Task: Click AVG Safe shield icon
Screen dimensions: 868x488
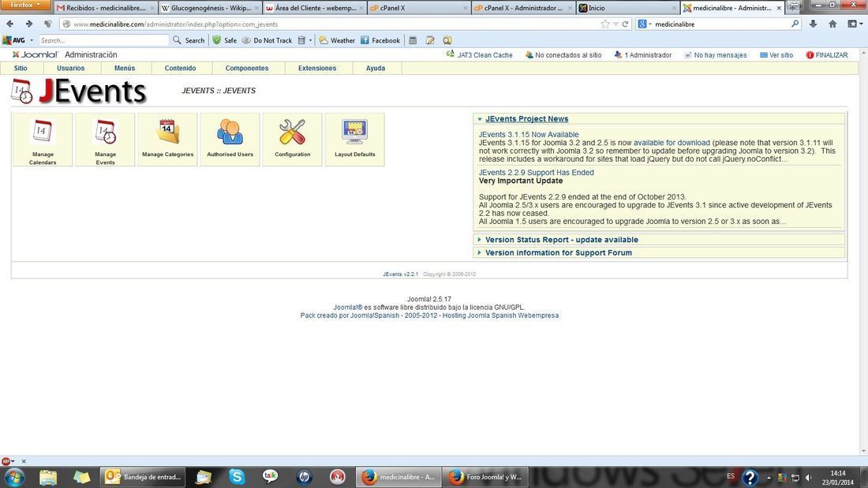Action: pos(217,40)
